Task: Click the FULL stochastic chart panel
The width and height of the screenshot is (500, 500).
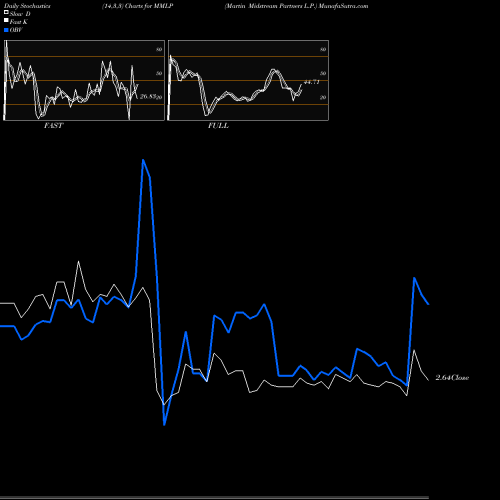Action: (x=248, y=80)
